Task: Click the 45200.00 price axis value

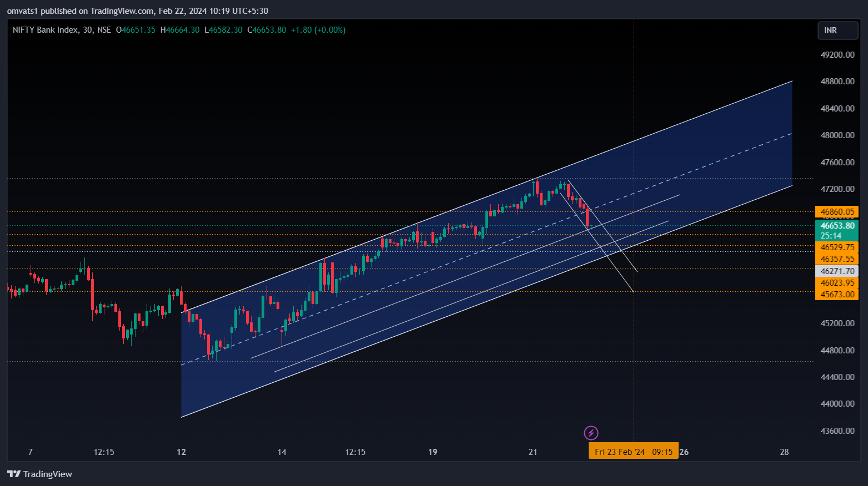Action: (837, 323)
